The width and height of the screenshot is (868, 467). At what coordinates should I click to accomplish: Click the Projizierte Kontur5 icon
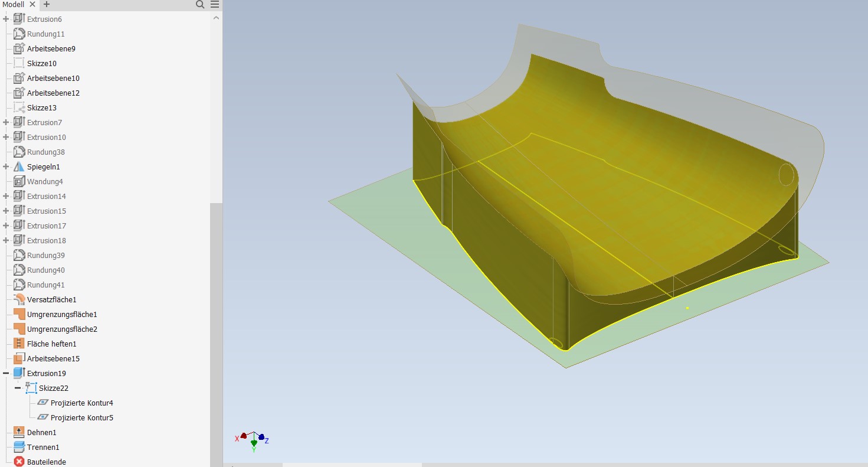tap(43, 417)
